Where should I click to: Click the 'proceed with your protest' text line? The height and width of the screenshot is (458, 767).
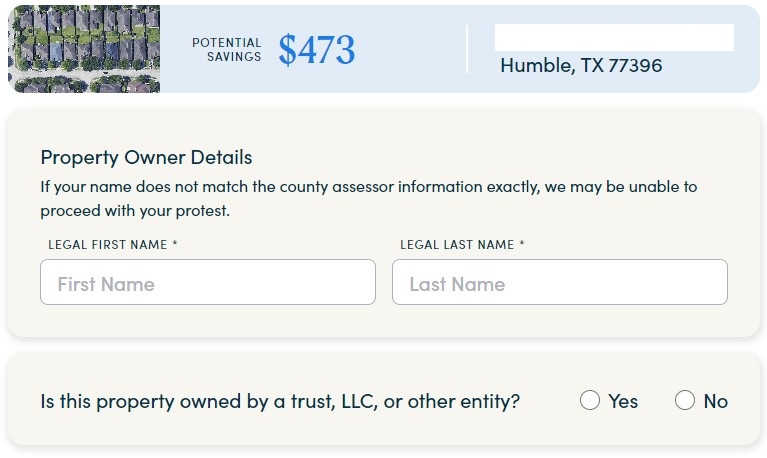tap(135, 211)
